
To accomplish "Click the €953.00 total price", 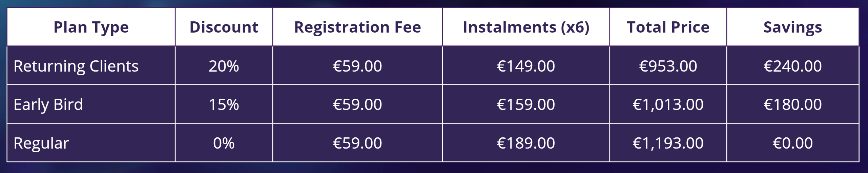I will tap(668, 66).
